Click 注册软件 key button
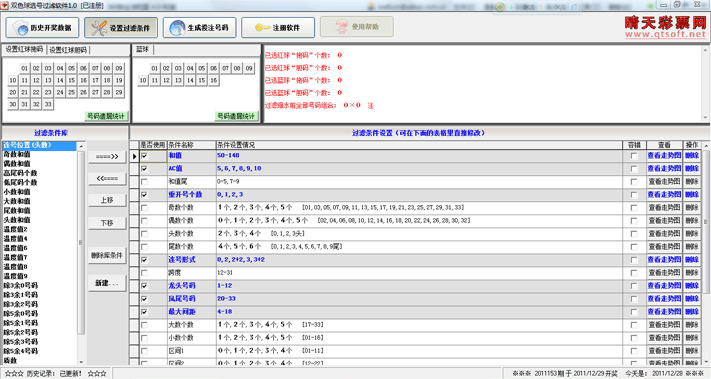 pyautogui.click(x=278, y=28)
